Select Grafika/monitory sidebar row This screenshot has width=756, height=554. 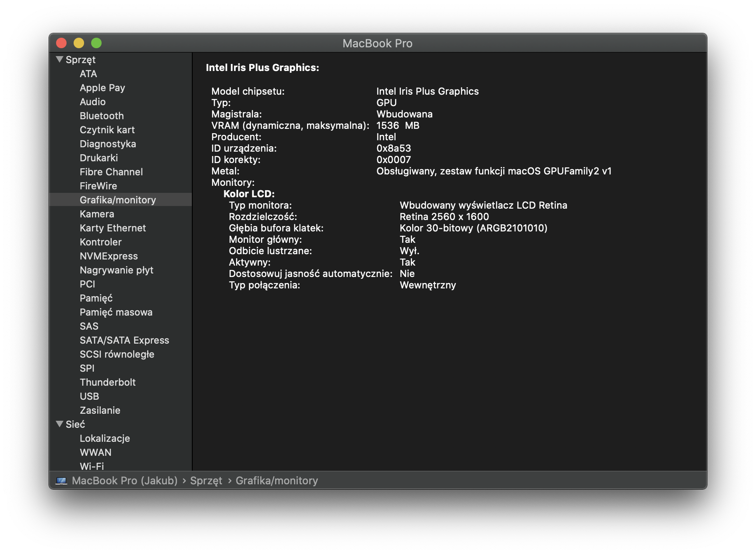(x=120, y=200)
